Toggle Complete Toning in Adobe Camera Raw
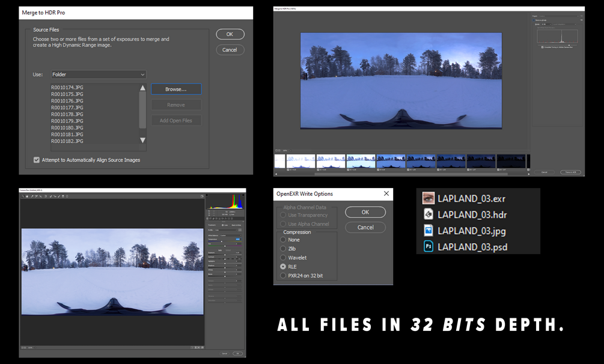 coord(542,47)
